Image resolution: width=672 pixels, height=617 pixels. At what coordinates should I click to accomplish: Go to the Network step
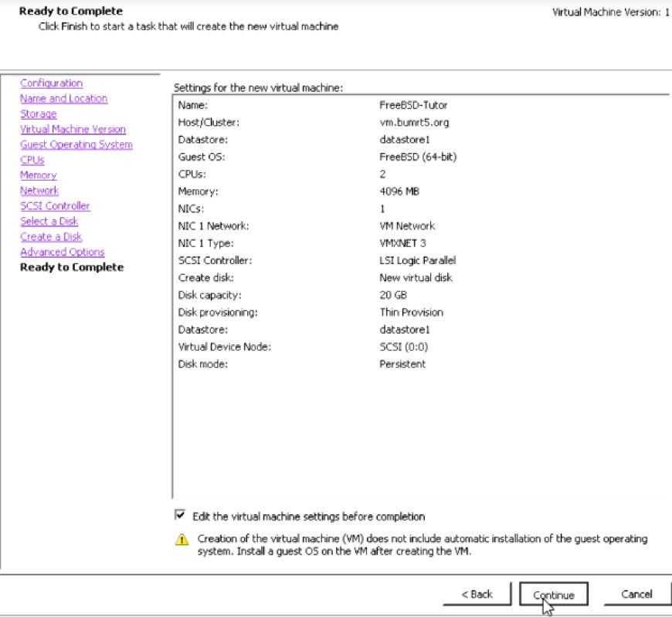click(x=39, y=191)
